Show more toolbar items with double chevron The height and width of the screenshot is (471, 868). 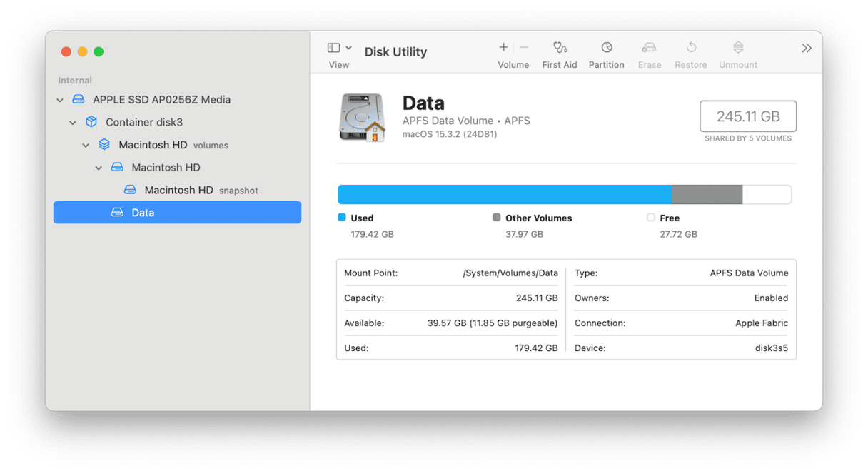point(806,48)
